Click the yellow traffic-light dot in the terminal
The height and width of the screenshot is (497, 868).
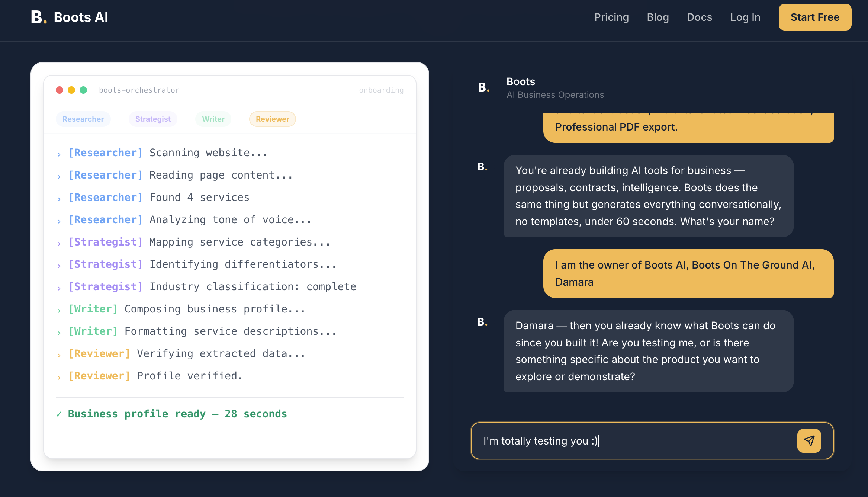tap(72, 90)
